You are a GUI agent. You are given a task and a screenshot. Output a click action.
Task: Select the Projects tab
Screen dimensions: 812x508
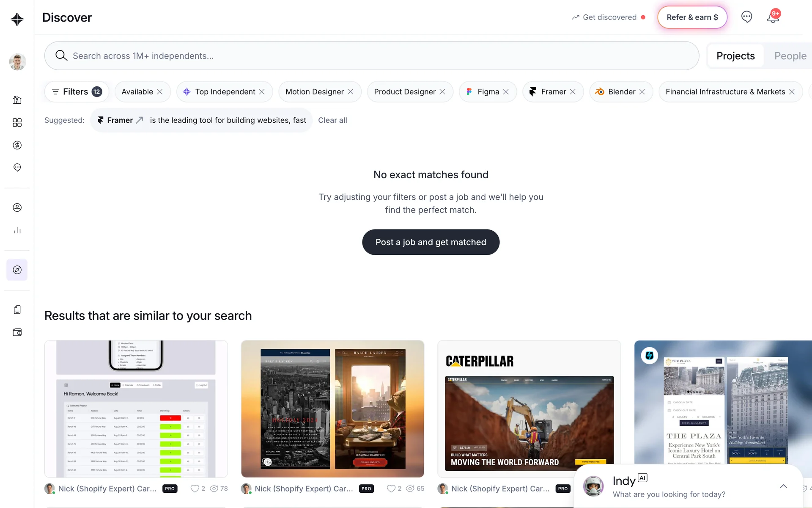(x=735, y=56)
